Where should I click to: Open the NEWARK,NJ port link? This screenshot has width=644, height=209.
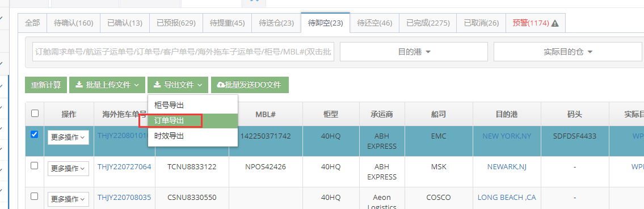pyautogui.click(x=507, y=166)
